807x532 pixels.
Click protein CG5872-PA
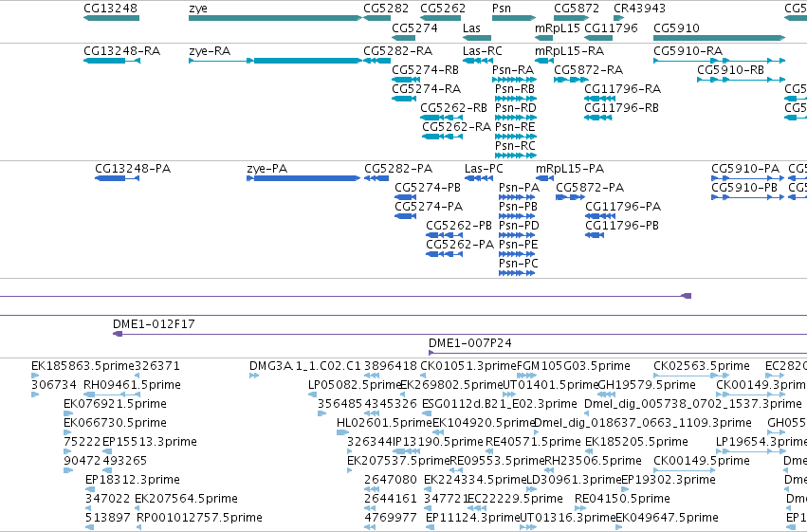click(590, 187)
